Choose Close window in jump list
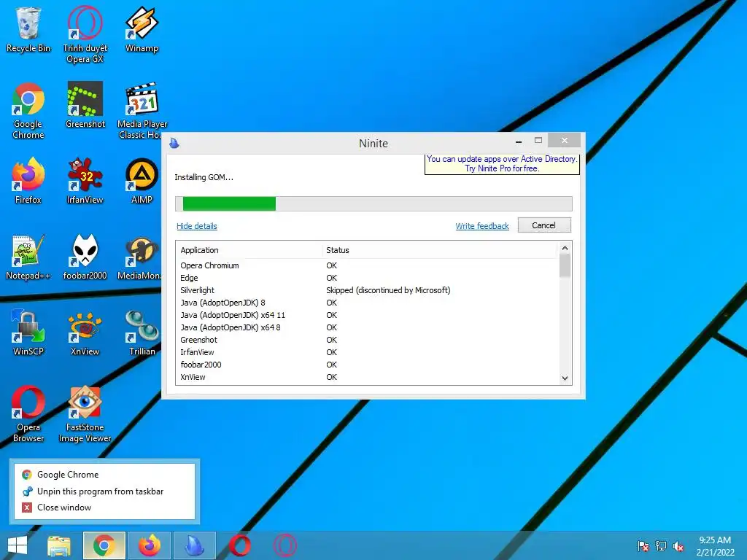This screenshot has height=560, width=747. [x=104, y=507]
